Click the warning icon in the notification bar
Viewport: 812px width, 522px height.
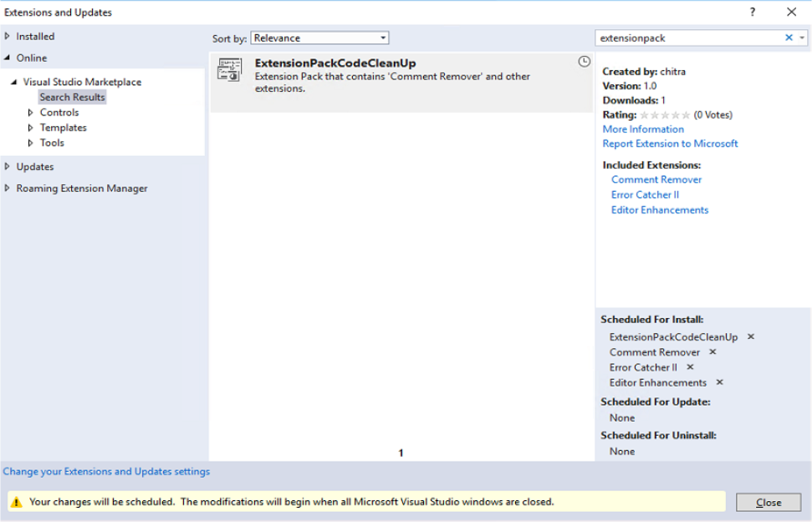point(17,502)
